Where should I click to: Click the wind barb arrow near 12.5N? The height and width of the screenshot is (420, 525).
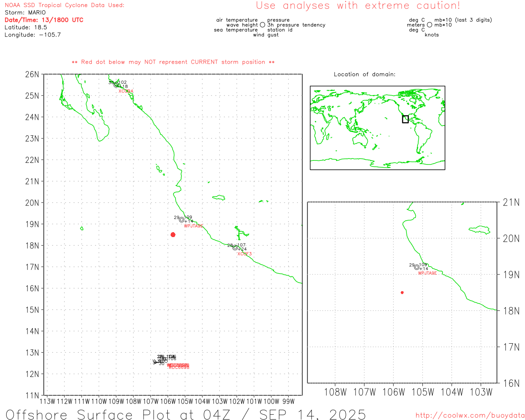(156, 362)
